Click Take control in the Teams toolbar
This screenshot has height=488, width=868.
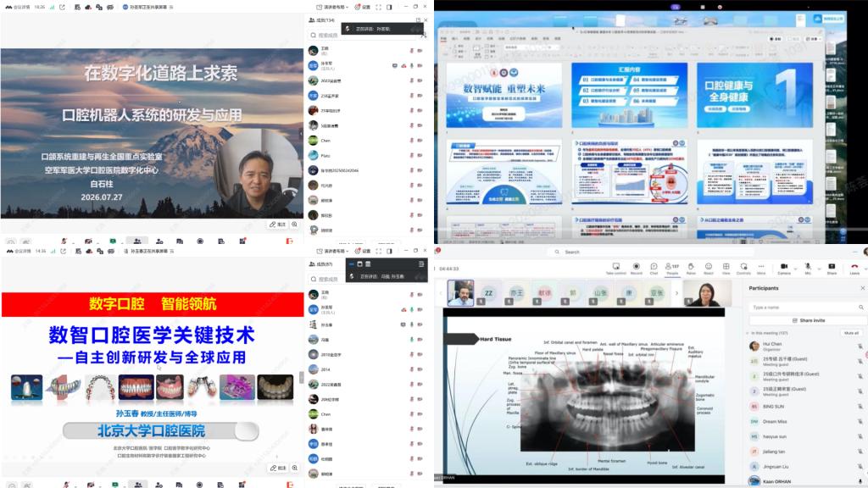(615, 269)
